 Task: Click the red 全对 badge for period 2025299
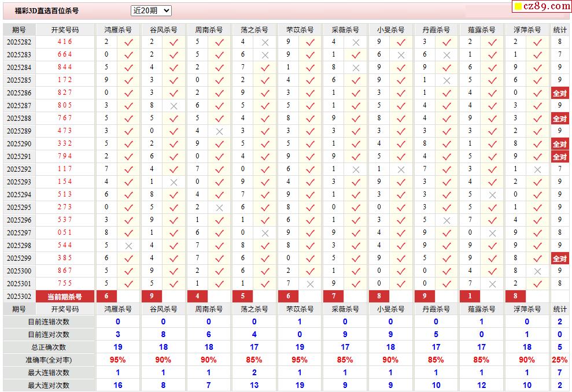click(559, 258)
